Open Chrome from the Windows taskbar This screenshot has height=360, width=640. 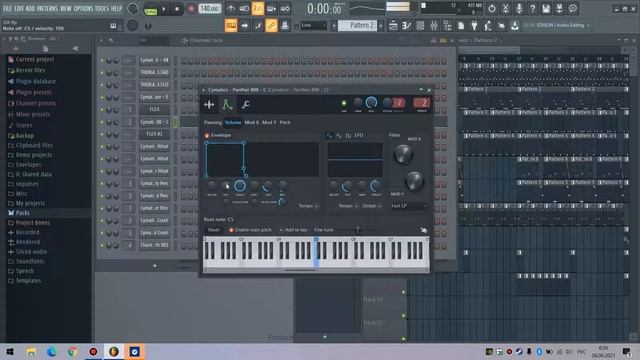click(x=73, y=352)
